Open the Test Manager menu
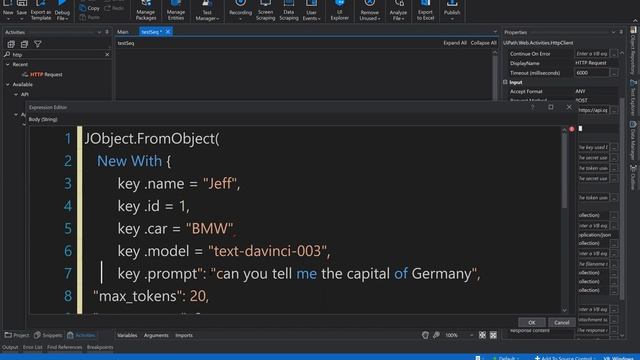Screen dimensions: 640x360 (207, 10)
